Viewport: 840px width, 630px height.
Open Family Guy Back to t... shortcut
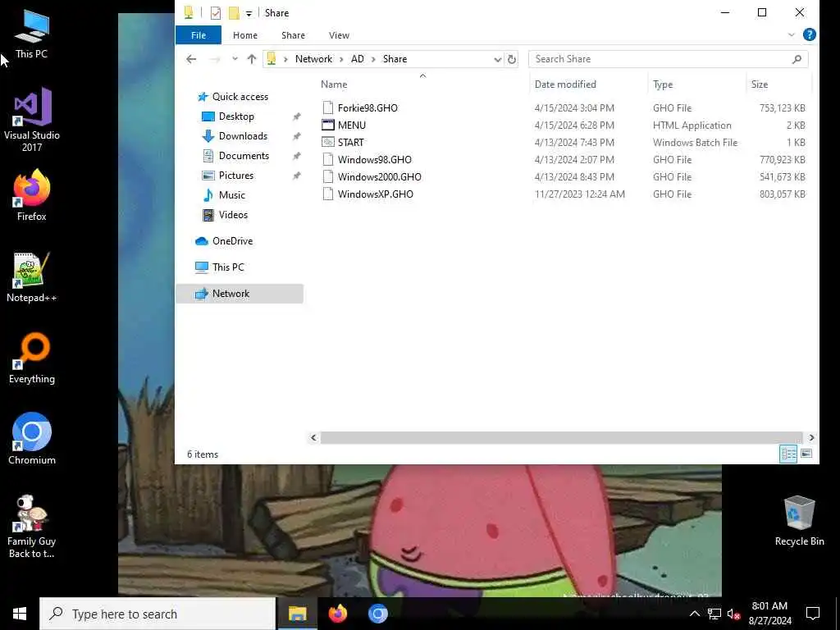[32, 527]
